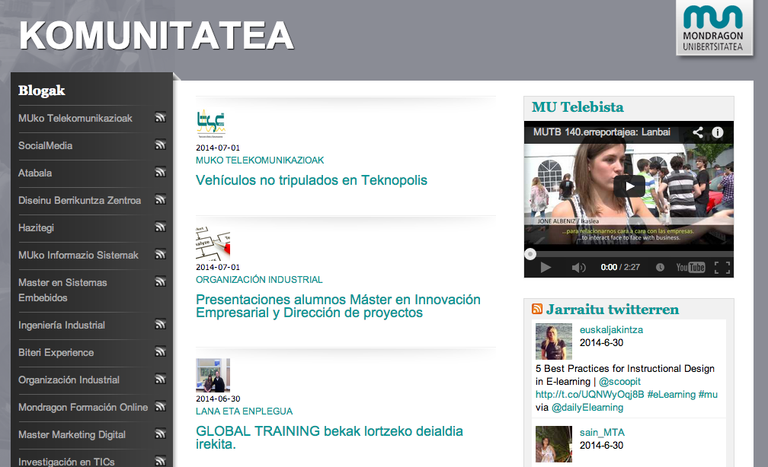Image resolution: width=768 pixels, height=467 pixels.
Task: Click the video share icon
Action: [697, 132]
